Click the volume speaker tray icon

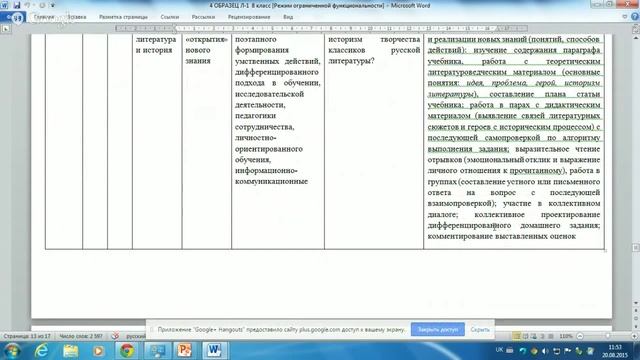(545, 351)
